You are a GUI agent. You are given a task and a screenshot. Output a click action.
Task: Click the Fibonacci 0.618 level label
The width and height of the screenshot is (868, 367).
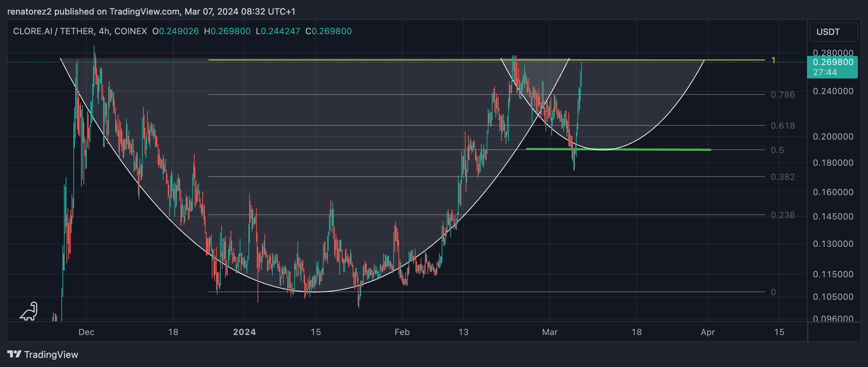point(783,126)
